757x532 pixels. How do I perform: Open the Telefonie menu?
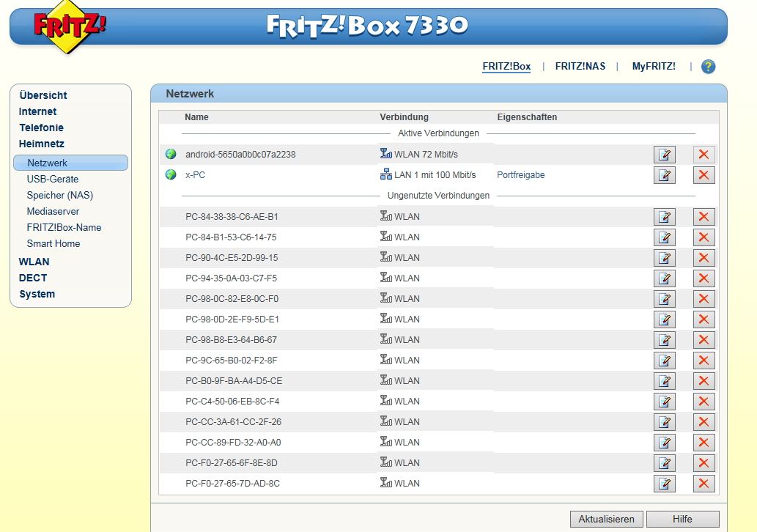tap(42, 128)
